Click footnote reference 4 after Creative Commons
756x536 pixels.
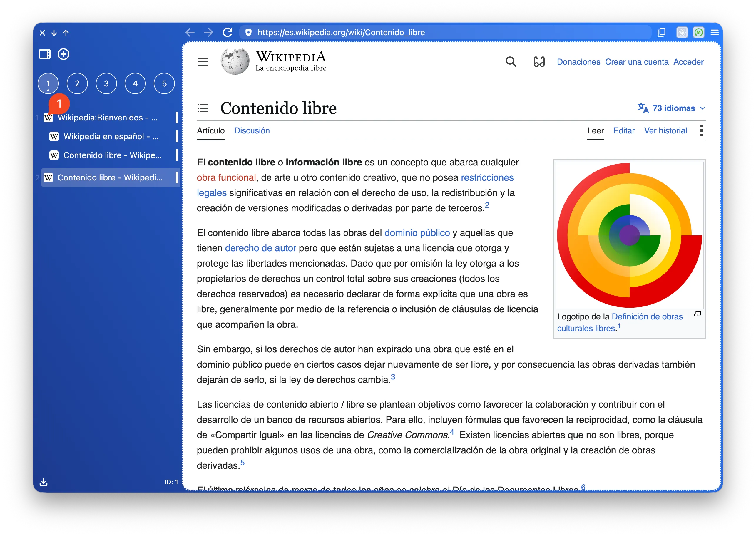tap(451, 432)
